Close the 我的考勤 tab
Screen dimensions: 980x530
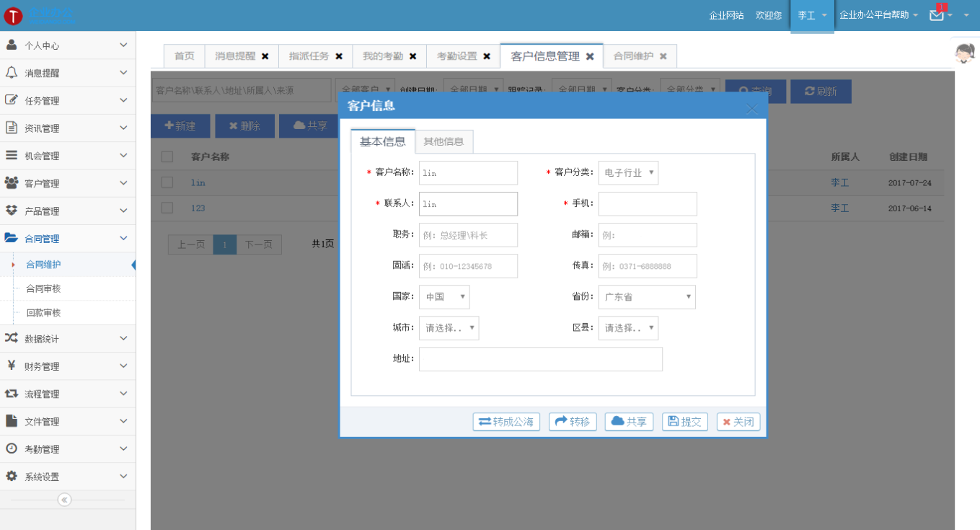412,56
